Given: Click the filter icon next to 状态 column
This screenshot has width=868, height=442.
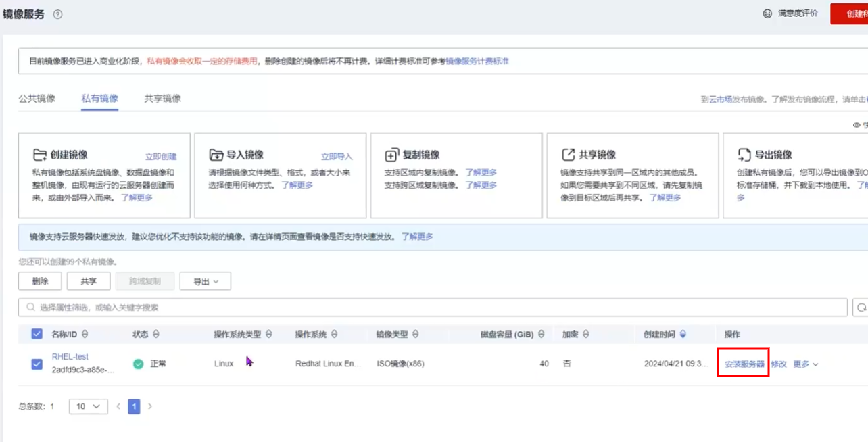Looking at the screenshot, I should coord(156,335).
